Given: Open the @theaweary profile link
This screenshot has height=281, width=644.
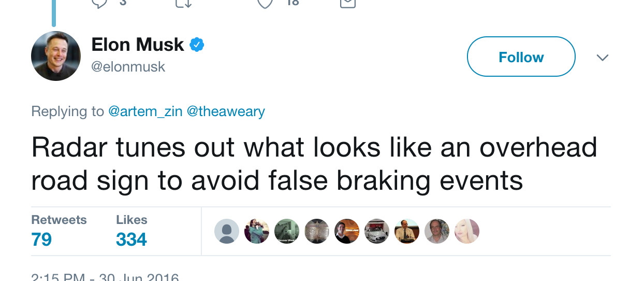Looking at the screenshot, I should (x=225, y=111).
